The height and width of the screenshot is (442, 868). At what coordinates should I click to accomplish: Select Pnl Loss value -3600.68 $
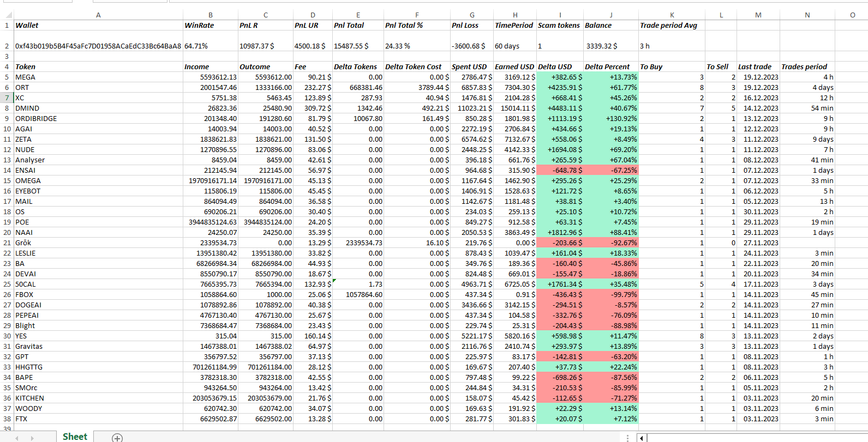point(472,41)
